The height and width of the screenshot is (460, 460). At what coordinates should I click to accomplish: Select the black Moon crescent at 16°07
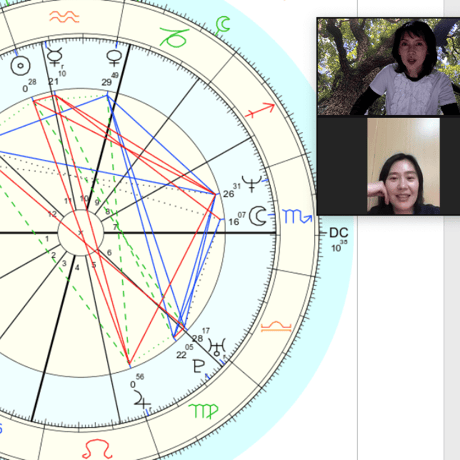click(258, 216)
